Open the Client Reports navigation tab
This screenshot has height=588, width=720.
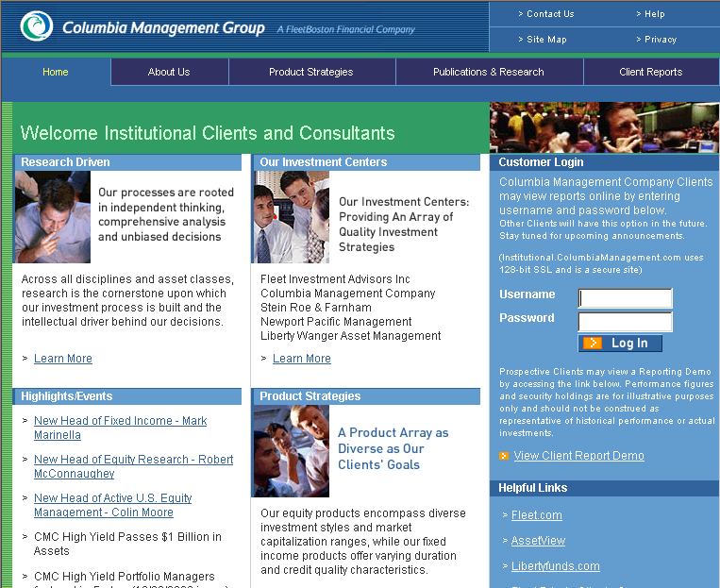651,72
